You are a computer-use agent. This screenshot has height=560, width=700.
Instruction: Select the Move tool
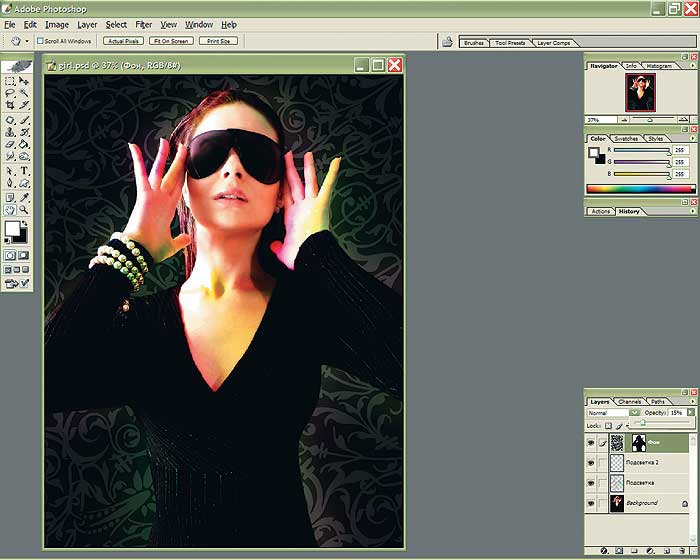tap(24, 81)
